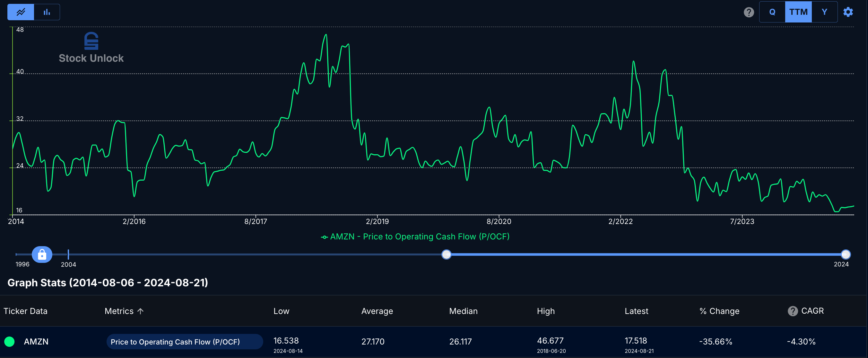Click the -35.66% change value
Image resolution: width=868 pixels, height=358 pixels.
tap(716, 342)
